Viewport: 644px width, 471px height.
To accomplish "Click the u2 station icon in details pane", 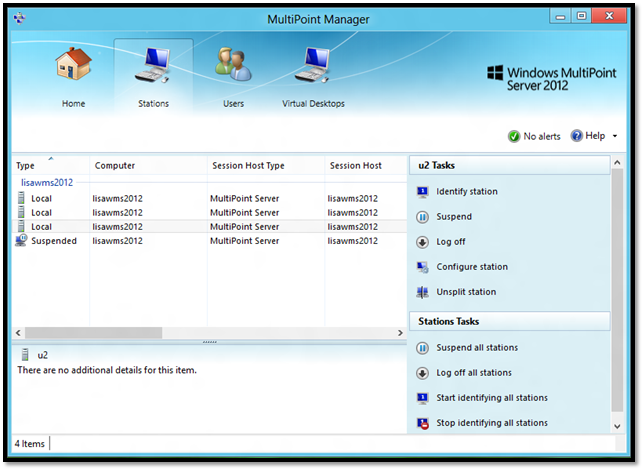I will [25, 354].
